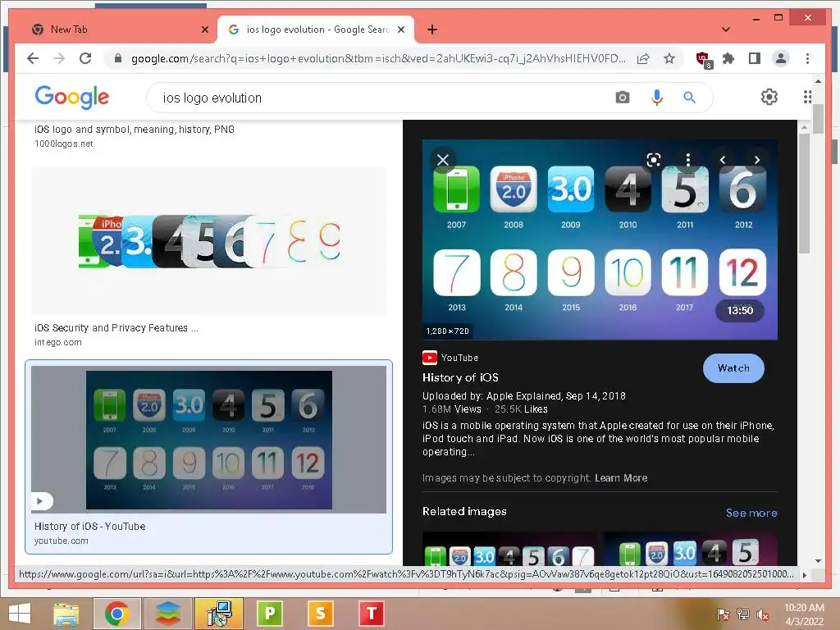Screen dimensions: 840x630
Task: Open the intego iOS logos thumbnail
Action: pos(209,241)
